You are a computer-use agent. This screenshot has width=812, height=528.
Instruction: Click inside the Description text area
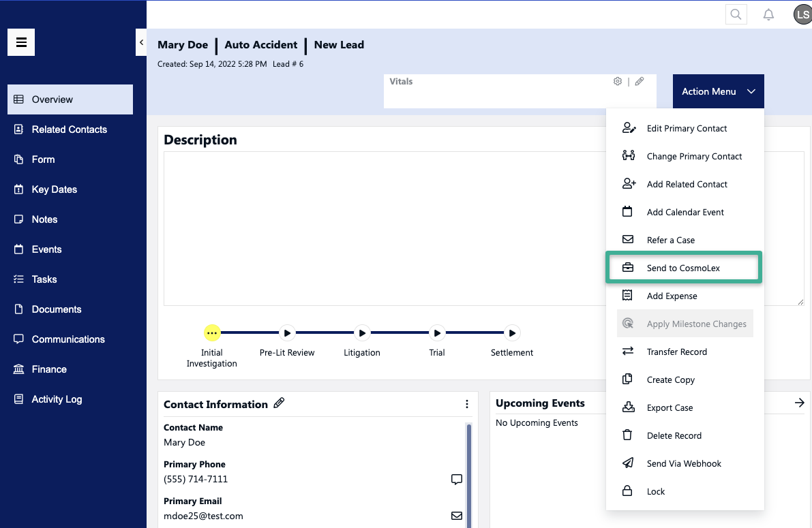483,228
